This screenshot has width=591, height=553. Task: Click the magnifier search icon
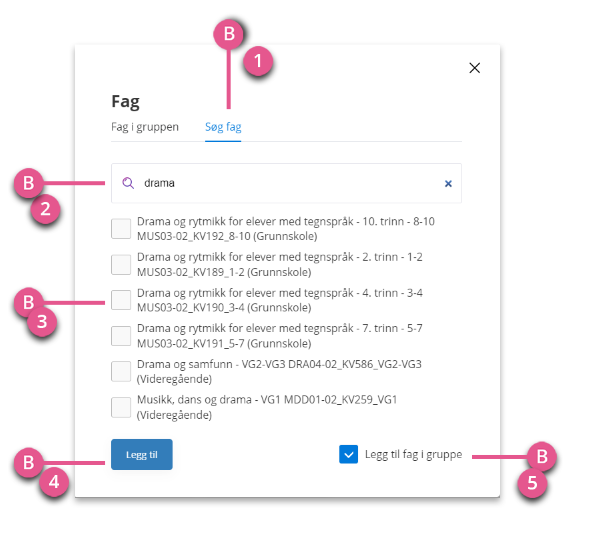[128, 183]
